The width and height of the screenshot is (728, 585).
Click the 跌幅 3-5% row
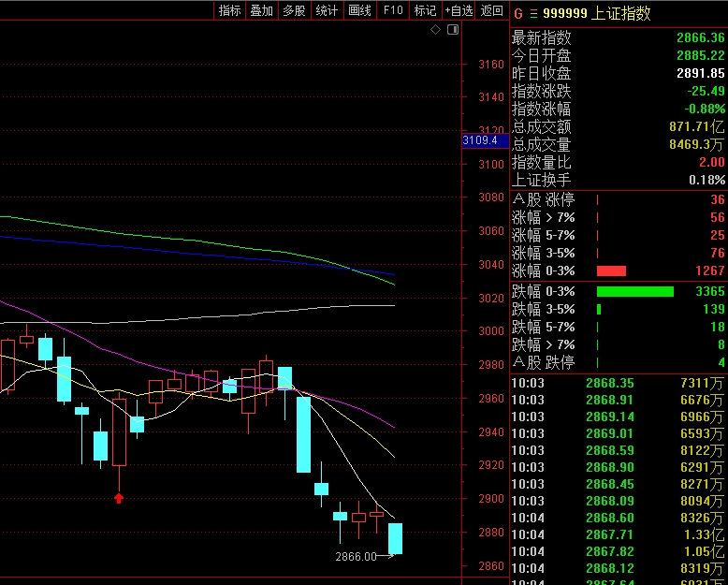point(619,309)
